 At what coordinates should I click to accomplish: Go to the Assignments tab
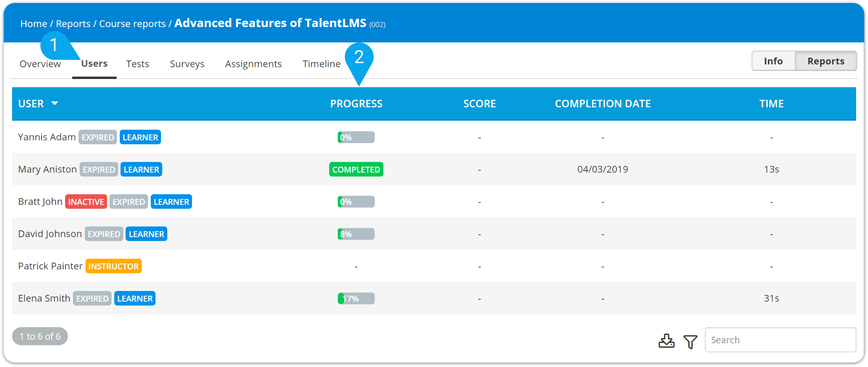tap(253, 64)
